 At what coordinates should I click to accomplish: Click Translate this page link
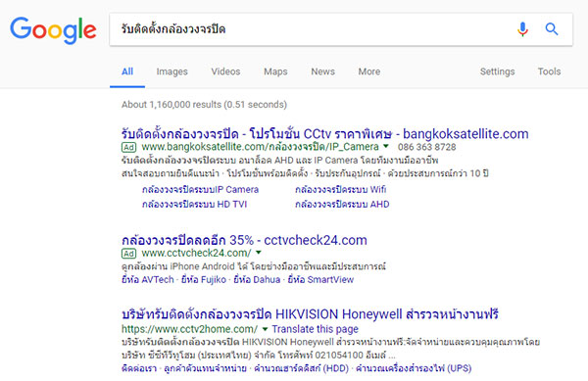[x=315, y=329]
